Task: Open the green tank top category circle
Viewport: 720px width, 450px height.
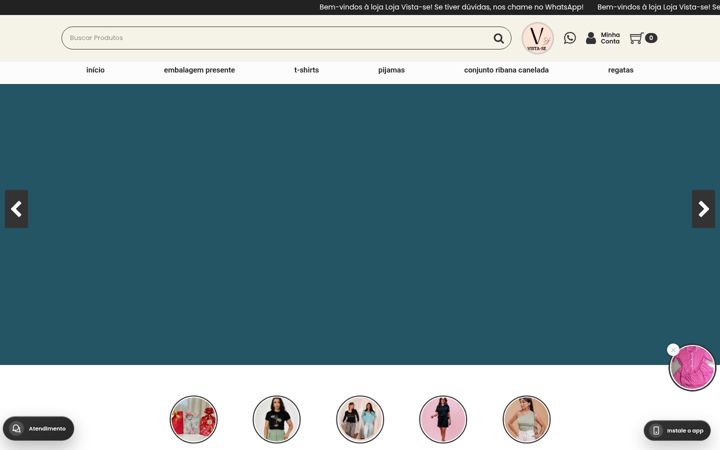Action: pyautogui.click(x=526, y=419)
